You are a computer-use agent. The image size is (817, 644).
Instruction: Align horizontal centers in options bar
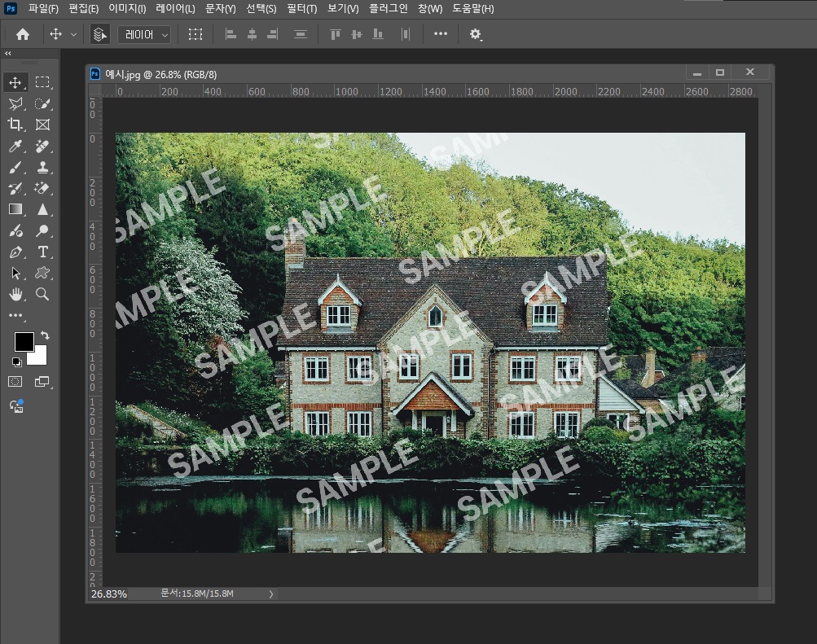point(252,34)
